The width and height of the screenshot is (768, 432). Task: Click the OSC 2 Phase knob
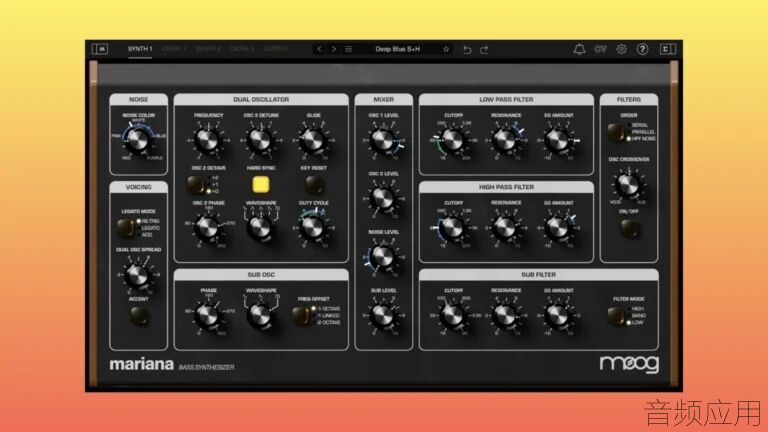point(208,228)
